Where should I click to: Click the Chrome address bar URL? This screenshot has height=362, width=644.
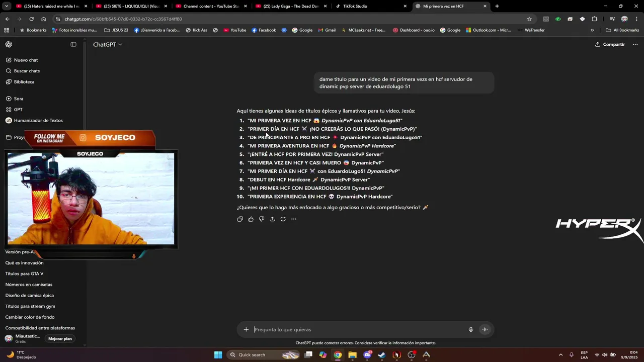[x=123, y=19]
